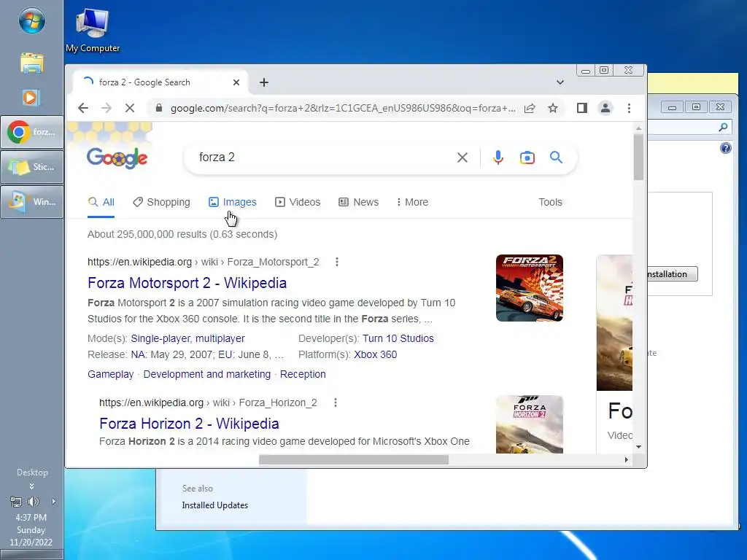Share this page via the share icon
Image resolution: width=747 pixels, height=560 pixels.
click(x=530, y=108)
